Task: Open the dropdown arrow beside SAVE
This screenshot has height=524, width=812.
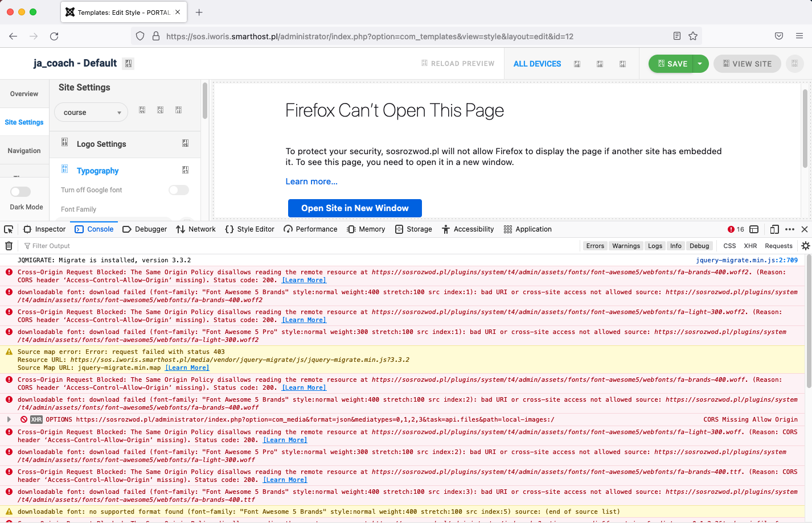Action: tap(700, 64)
